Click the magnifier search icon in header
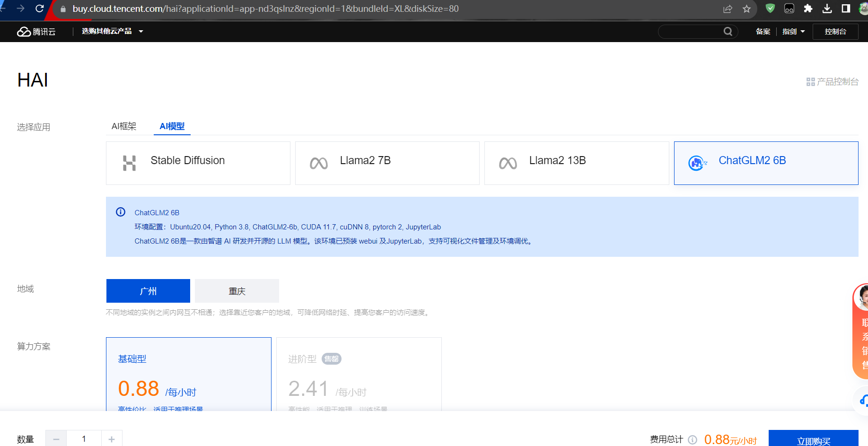Viewport: 868px width, 446px height. point(728,31)
